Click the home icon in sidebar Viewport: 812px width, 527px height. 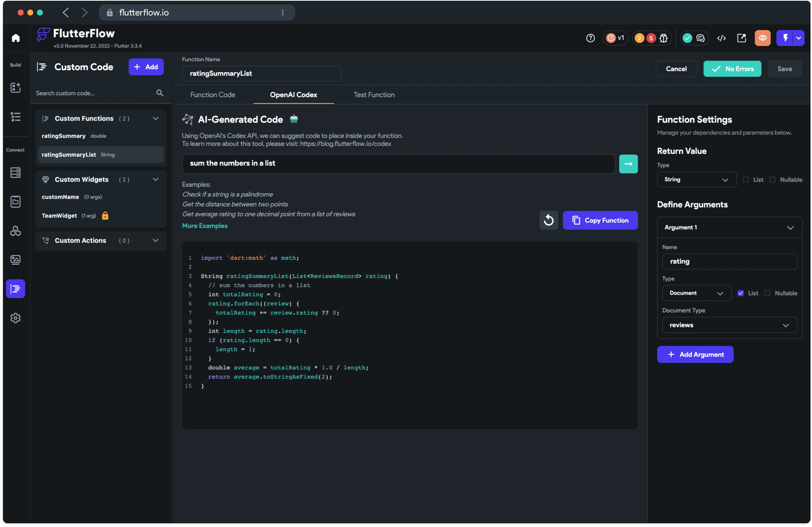(x=16, y=38)
